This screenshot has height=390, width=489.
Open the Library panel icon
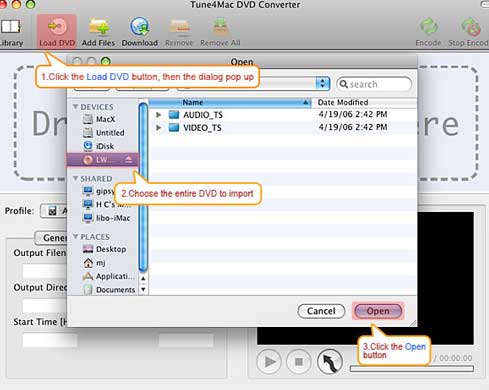(x=10, y=27)
